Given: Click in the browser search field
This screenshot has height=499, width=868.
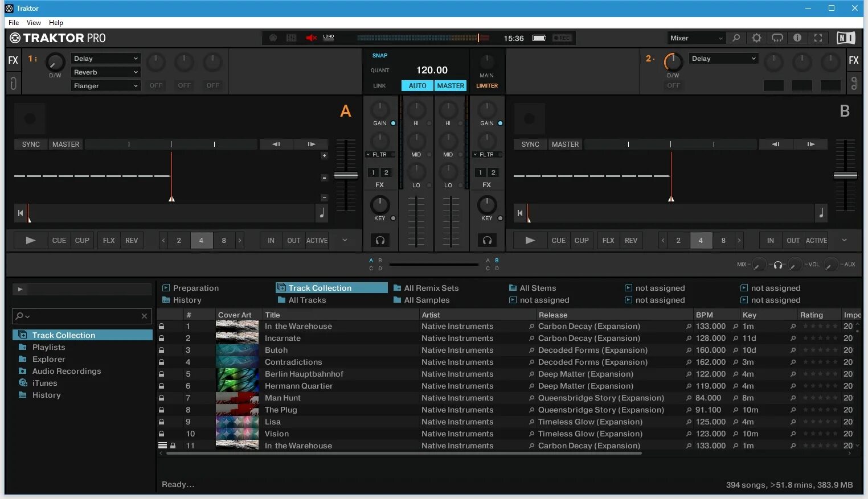Looking at the screenshot, I should coord(83,316).
